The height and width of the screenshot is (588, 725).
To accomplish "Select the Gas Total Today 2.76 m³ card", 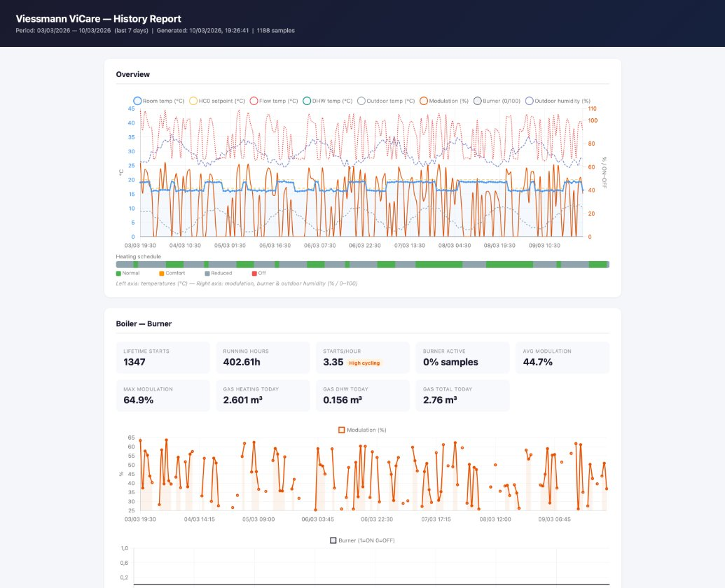I will pyautogui.click(x=462, y=395).
